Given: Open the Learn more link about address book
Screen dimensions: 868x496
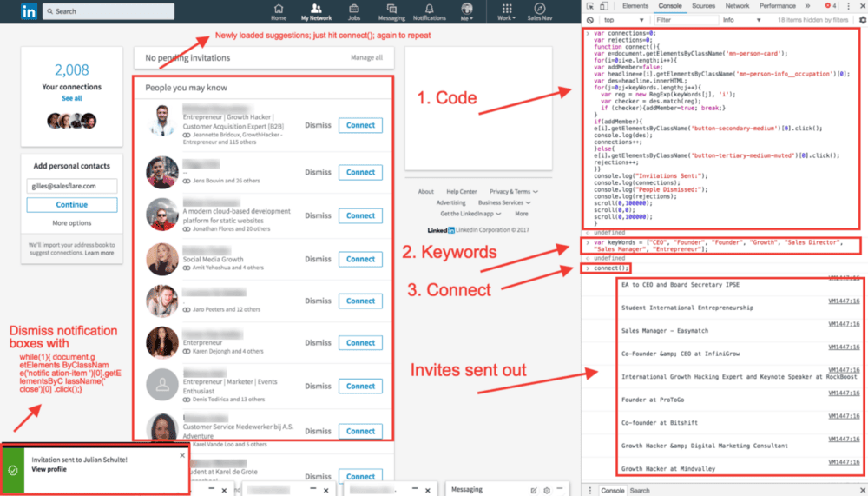Looking at the screenshot, I should pyautogui.click(x=99, y=253).
